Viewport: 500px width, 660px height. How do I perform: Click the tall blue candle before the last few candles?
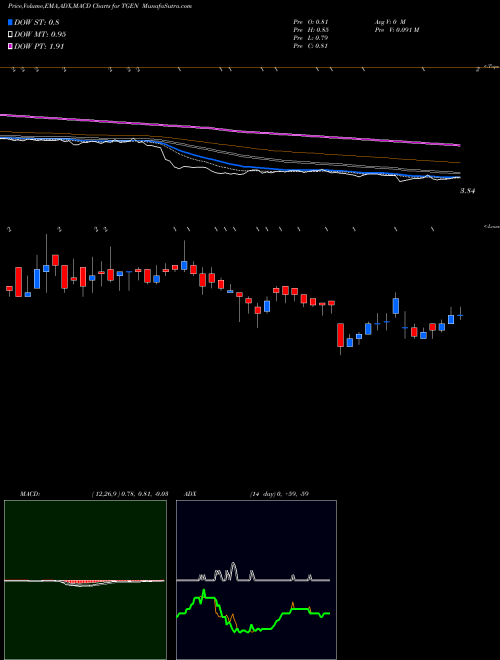click(396, 306)
